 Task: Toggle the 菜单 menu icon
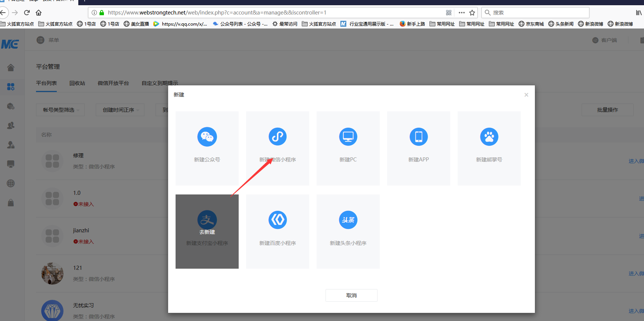click(40, 40)
